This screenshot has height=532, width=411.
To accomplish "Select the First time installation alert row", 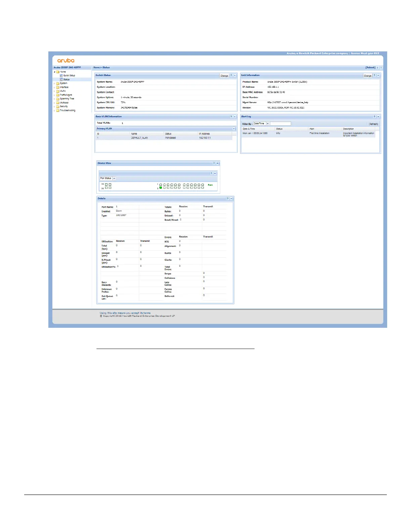I will point(308,134).
